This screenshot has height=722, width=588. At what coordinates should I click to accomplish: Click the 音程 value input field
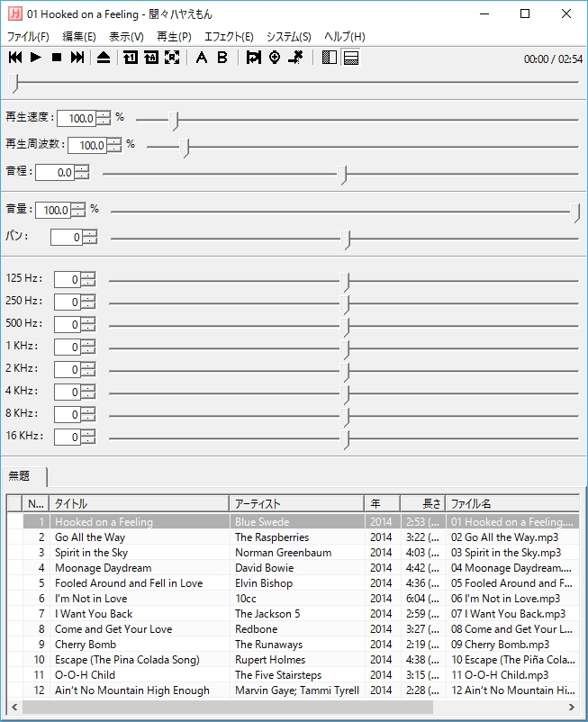pos(55,173)
